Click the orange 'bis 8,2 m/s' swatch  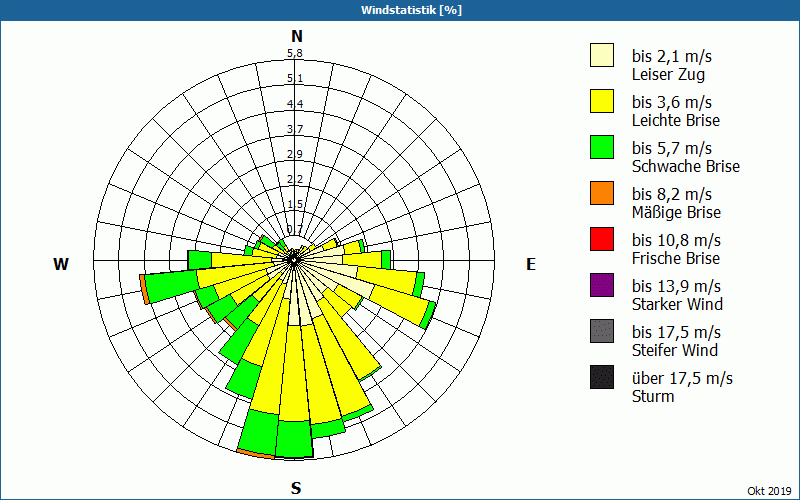point(602,193)
